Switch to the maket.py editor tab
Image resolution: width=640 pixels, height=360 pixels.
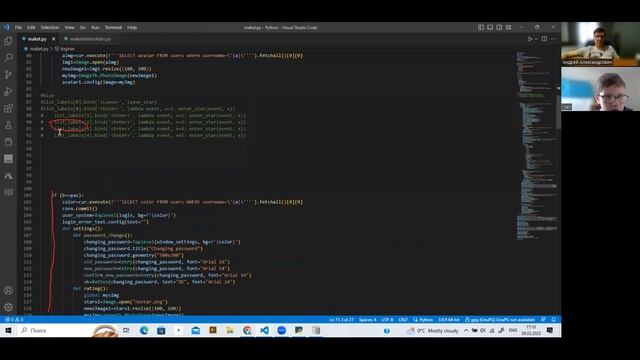click(x=37, y=39)
